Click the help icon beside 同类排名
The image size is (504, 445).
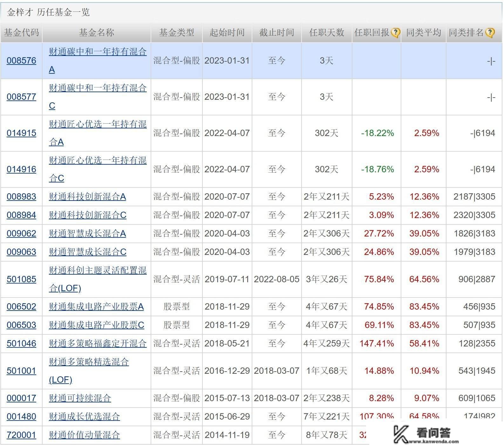click(490, 32)
